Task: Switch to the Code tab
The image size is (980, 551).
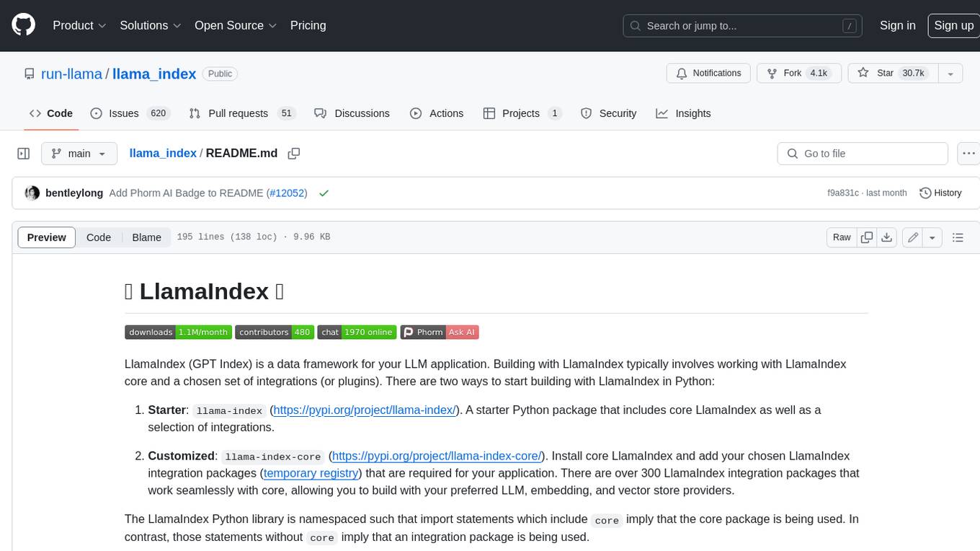Action: coord(50,113)
